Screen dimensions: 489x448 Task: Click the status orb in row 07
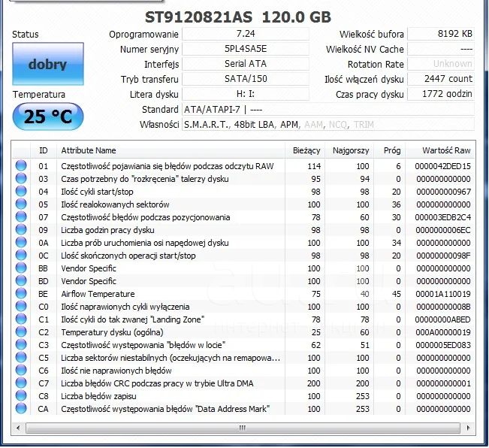[21, 216]
